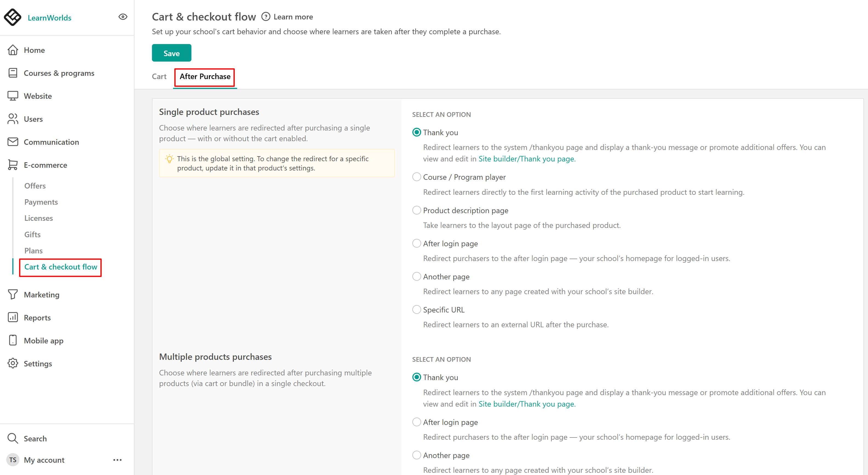
Task: Expand the Settings sidebar section
Action: 38,364
